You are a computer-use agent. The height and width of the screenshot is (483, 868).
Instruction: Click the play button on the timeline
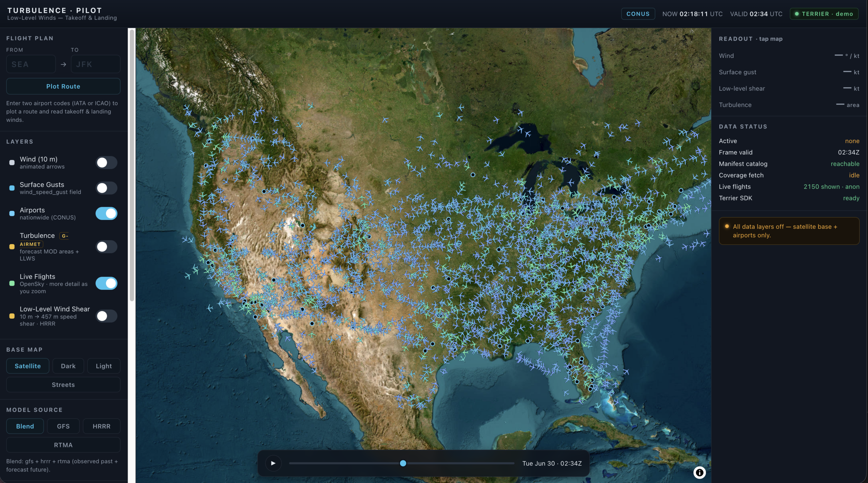(273, 463)
